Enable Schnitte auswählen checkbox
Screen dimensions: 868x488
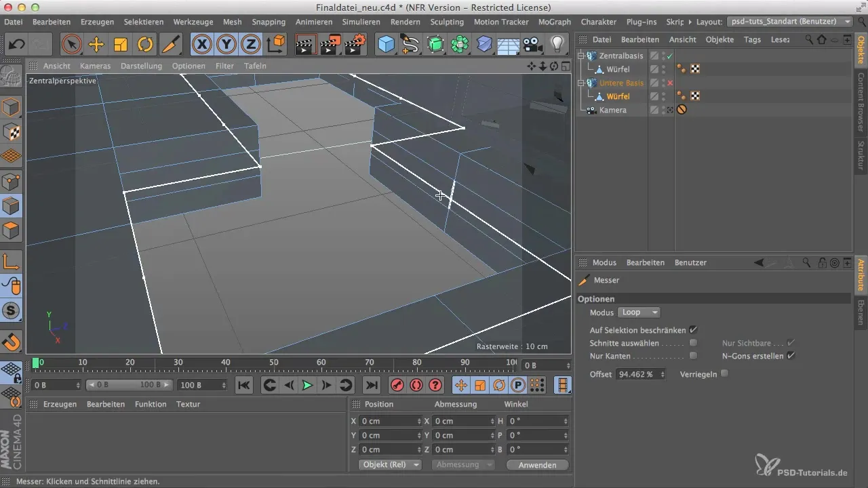(x=693, y=343)
